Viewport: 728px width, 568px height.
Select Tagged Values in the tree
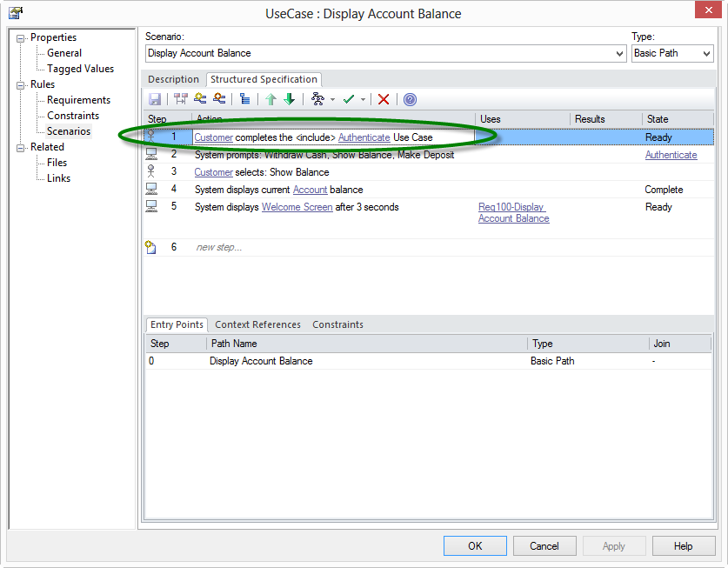(x=80, y=69)
